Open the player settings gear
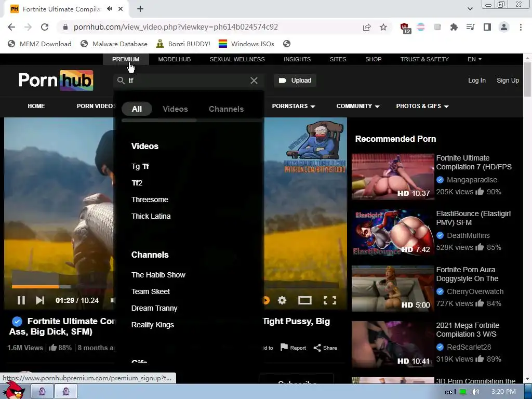 [x=282, y=300]
